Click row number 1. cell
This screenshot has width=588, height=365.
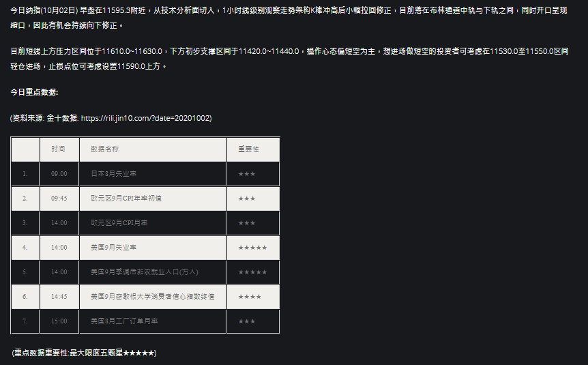(x=25, y=174)
